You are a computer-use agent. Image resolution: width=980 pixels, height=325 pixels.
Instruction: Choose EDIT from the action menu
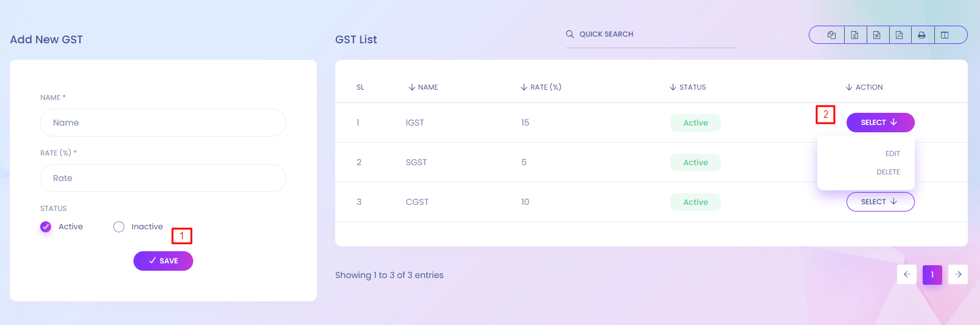(x=892, y=154)
